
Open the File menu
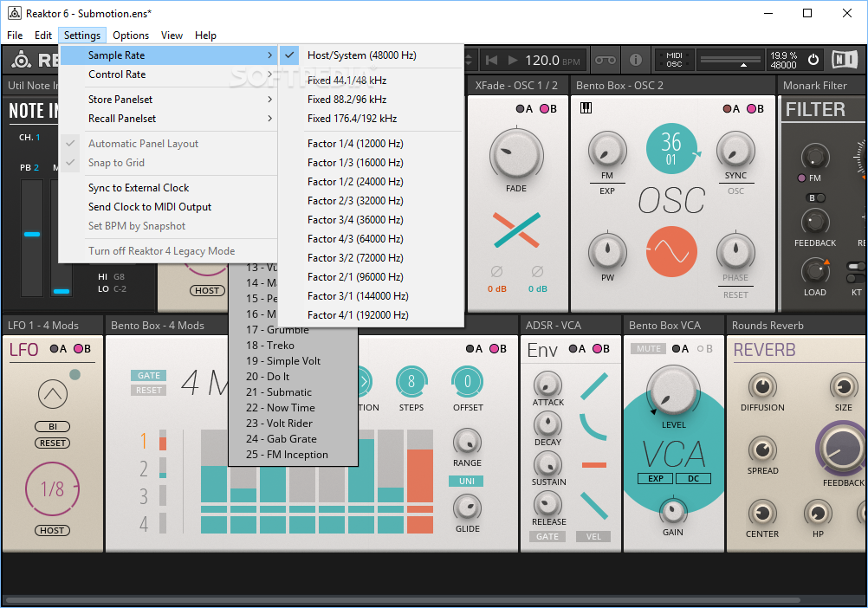(x=15, y=36)
